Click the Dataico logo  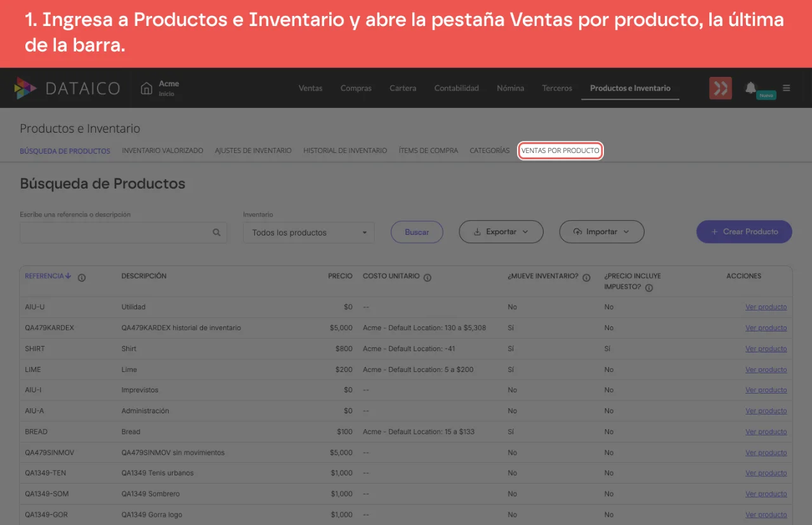click(x=67, y=88)
